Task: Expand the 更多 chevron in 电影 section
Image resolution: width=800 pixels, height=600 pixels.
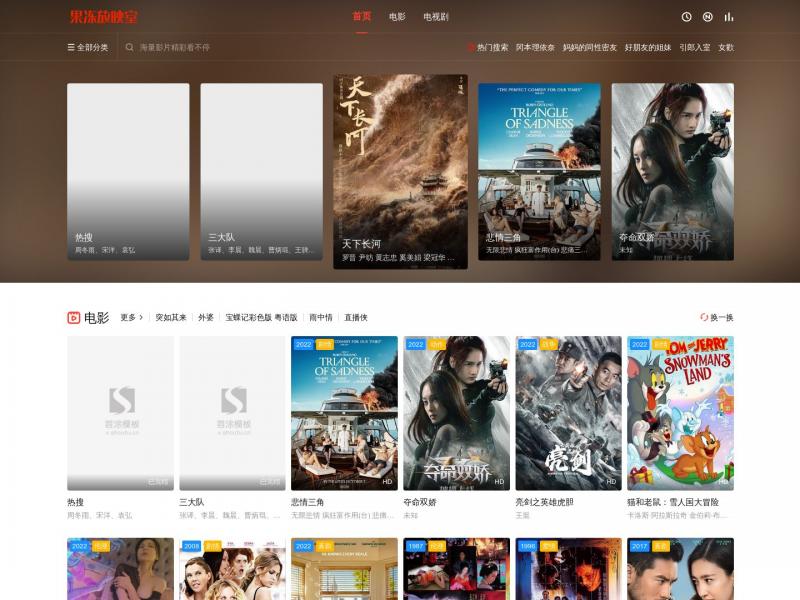Action: tap(141, 317)
